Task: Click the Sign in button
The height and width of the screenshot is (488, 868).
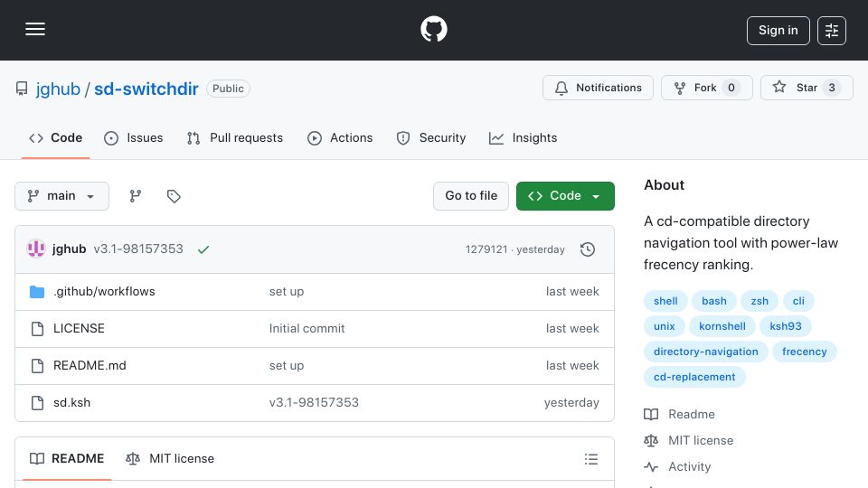Action: [x=778, y=31]
